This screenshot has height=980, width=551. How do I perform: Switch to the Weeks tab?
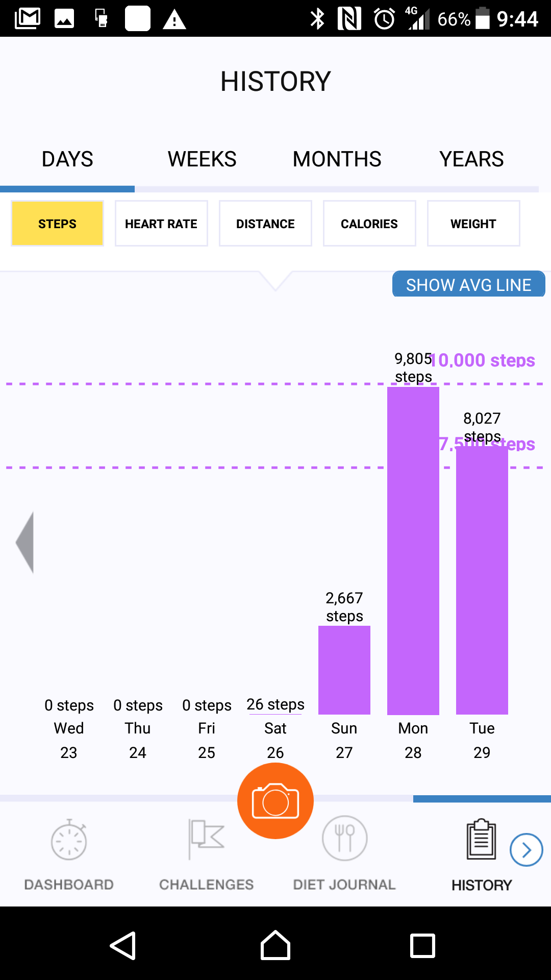pyautogui.click(x=202, y=159)
